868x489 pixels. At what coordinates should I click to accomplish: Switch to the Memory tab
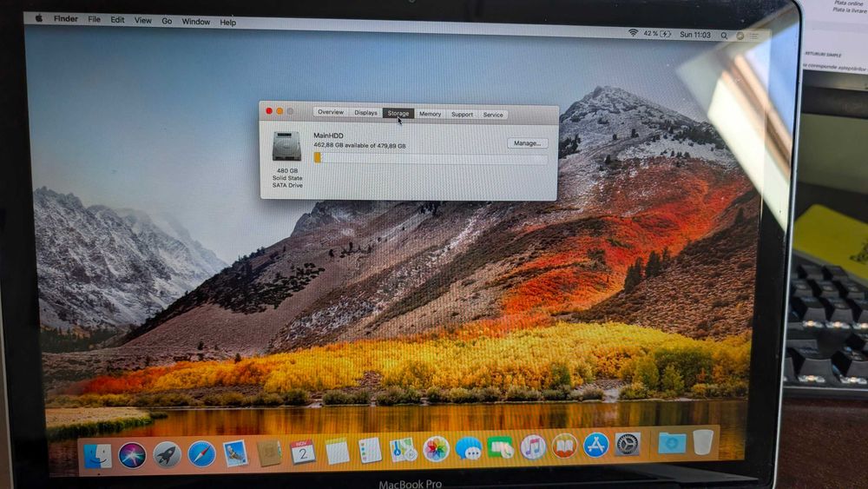point(431,114)
